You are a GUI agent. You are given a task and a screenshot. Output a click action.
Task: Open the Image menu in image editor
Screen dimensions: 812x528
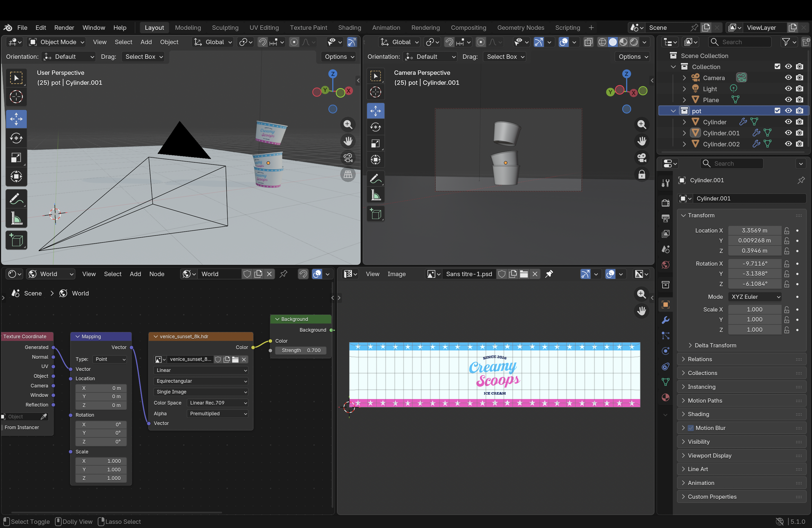click(x=396, y=274)
